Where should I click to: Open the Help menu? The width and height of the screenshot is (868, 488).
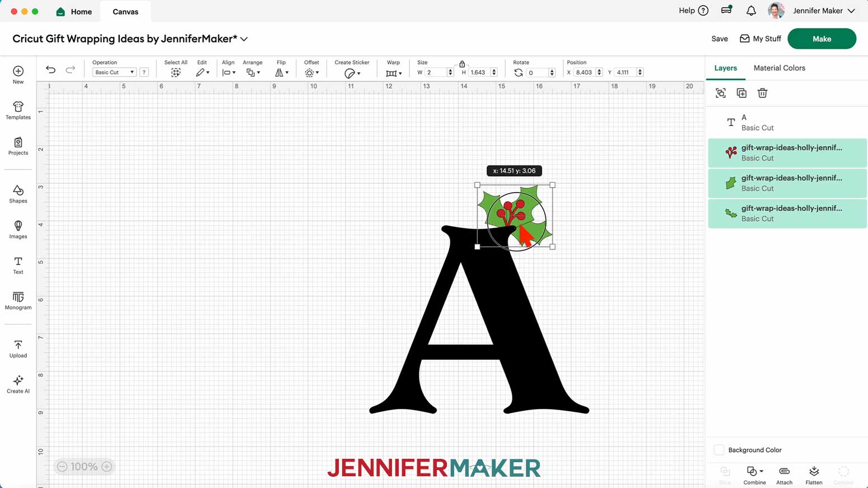click(x=693, y=11)
